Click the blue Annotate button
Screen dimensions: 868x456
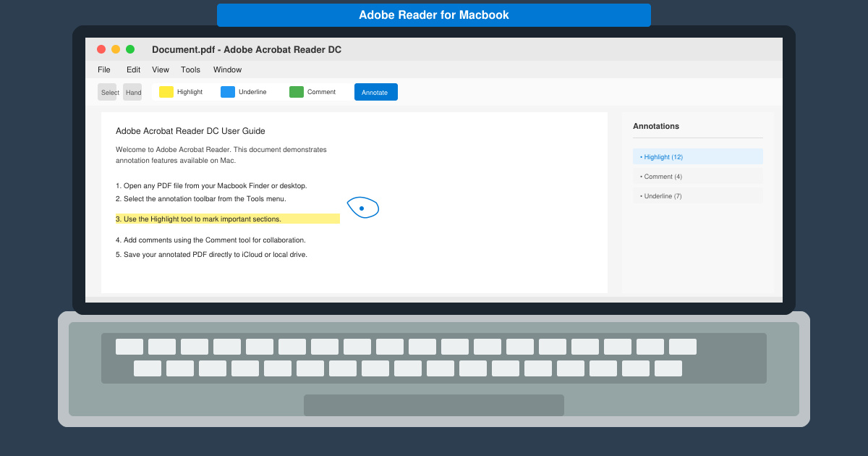coord(376,92)
